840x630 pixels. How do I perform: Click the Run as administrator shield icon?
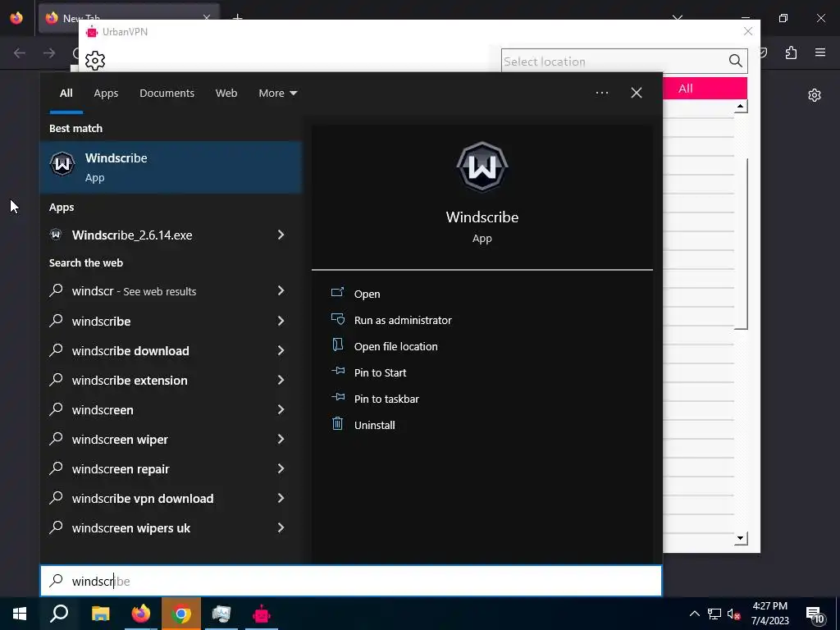pyautogui.click(x=337, y=319)
